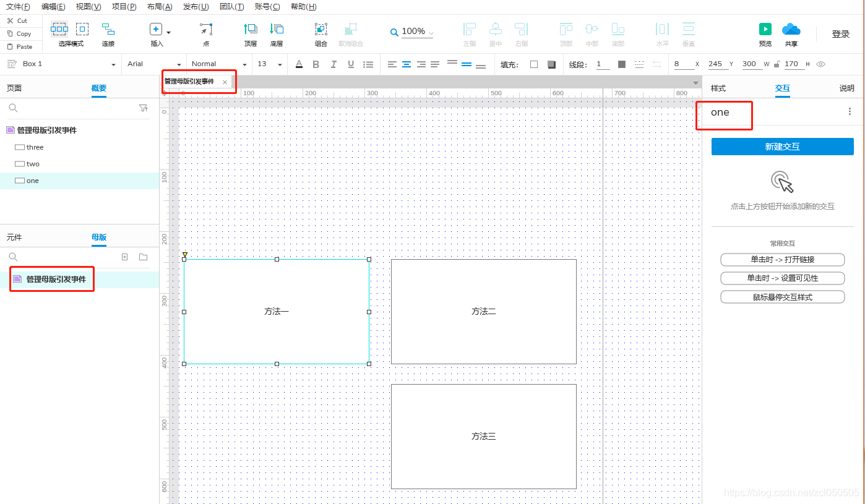
Task: Open the 视图 menu
Action: pyautogui.click(x=88, y=7)
